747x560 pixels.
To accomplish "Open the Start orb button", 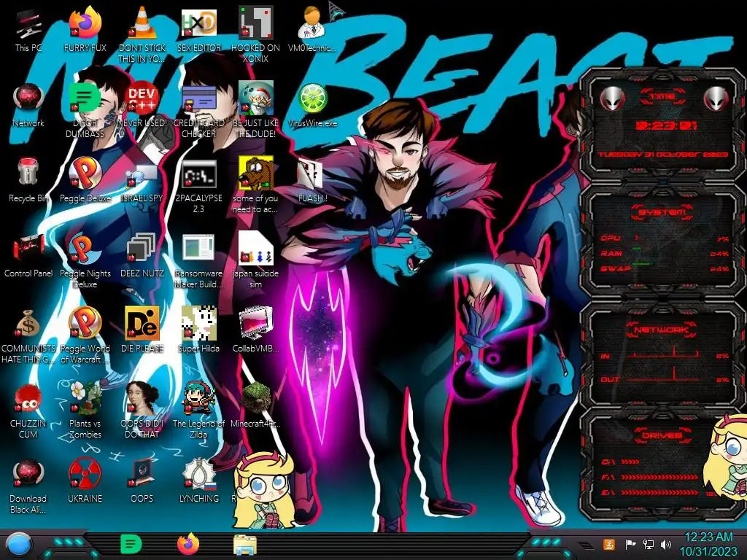I will [18, 545].
